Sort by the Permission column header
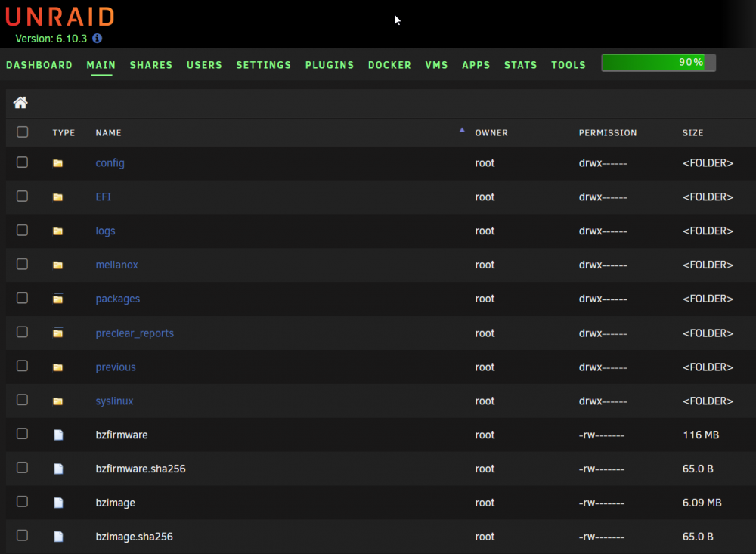 (608, 132)
